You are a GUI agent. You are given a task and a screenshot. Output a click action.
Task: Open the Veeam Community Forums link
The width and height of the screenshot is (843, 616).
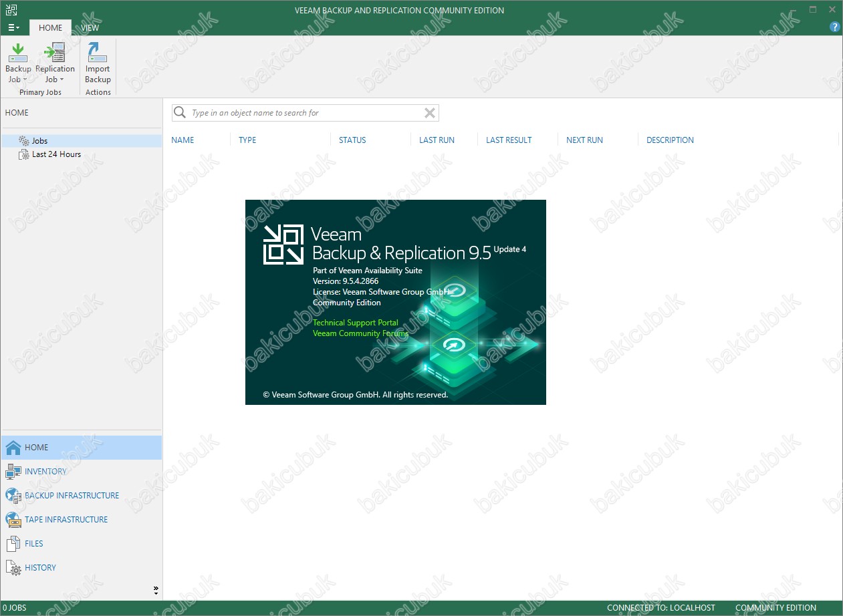coord(360,333)
